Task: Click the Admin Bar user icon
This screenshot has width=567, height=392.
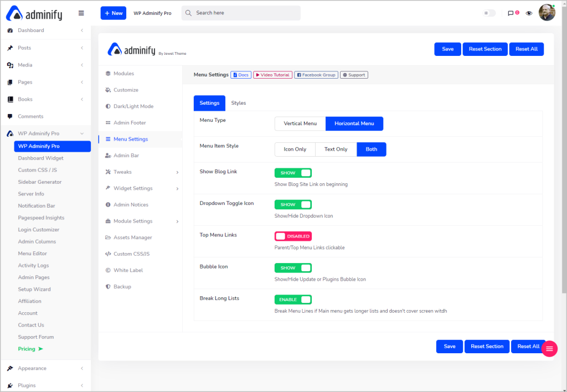Action: [108, 156]
